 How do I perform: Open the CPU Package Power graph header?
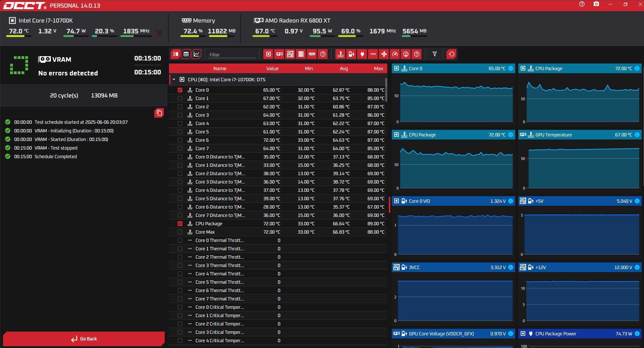(x=580, y=334)
